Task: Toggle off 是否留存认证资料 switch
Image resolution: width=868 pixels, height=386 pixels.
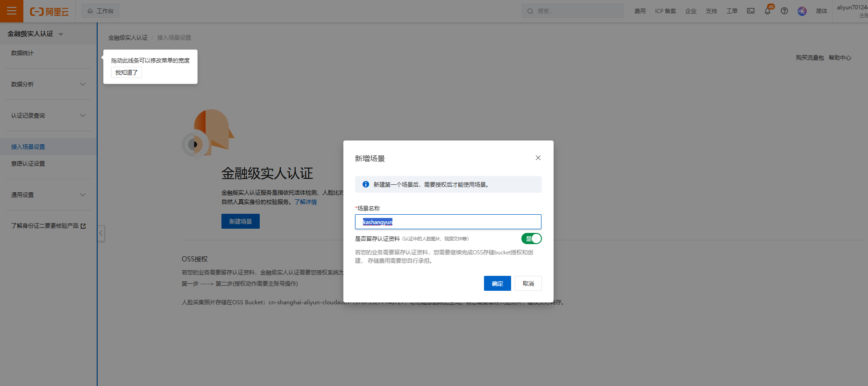Action: 531,239
